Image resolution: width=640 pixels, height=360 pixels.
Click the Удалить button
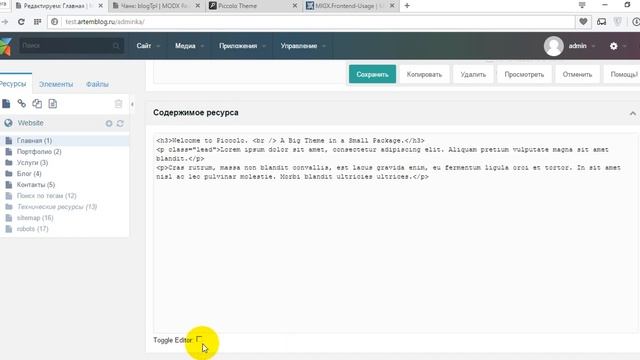tap(473, 74)
